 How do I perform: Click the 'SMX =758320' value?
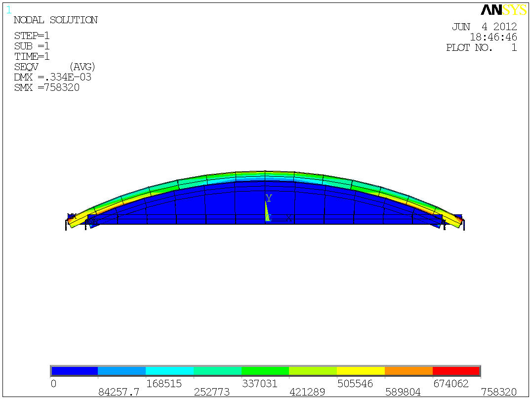(47, 87)
